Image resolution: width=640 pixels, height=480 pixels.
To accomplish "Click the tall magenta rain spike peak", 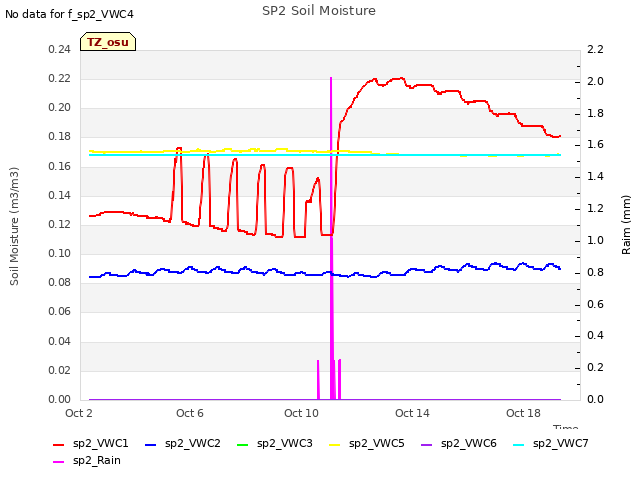I will 331,78.
